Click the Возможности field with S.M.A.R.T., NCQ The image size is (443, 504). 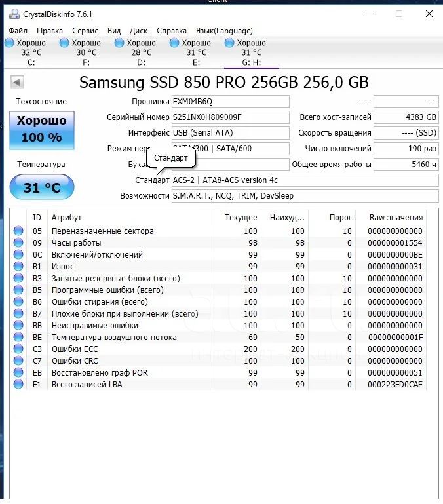(305, 196)
